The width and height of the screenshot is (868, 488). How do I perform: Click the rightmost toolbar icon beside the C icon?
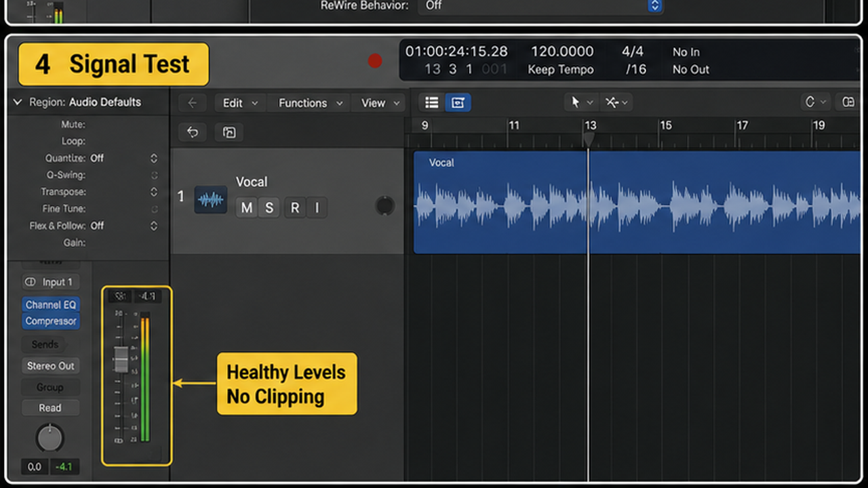tap(848, 102)
